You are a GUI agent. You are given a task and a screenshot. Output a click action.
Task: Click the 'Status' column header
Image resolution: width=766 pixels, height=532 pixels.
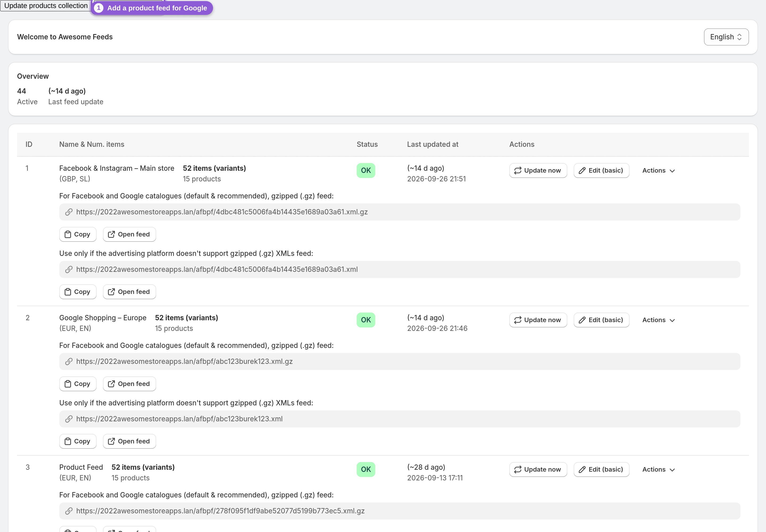click(x=367, y=144)
